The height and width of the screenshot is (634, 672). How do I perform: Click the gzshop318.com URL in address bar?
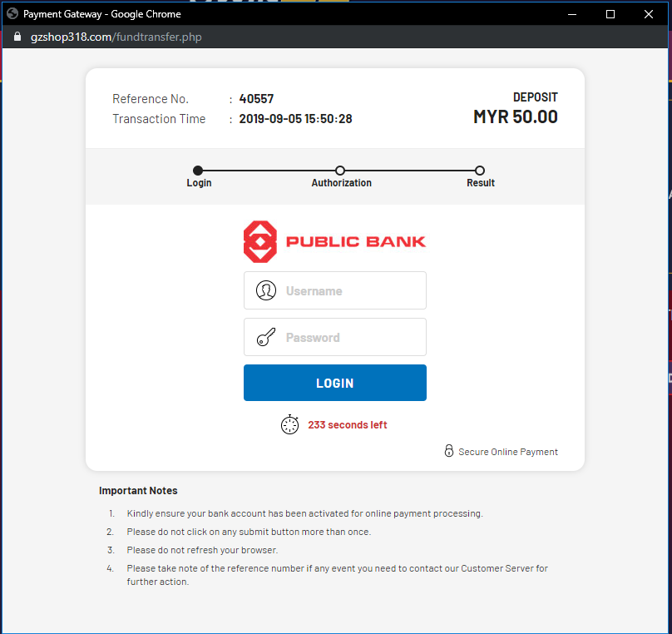tap(116, 37)
